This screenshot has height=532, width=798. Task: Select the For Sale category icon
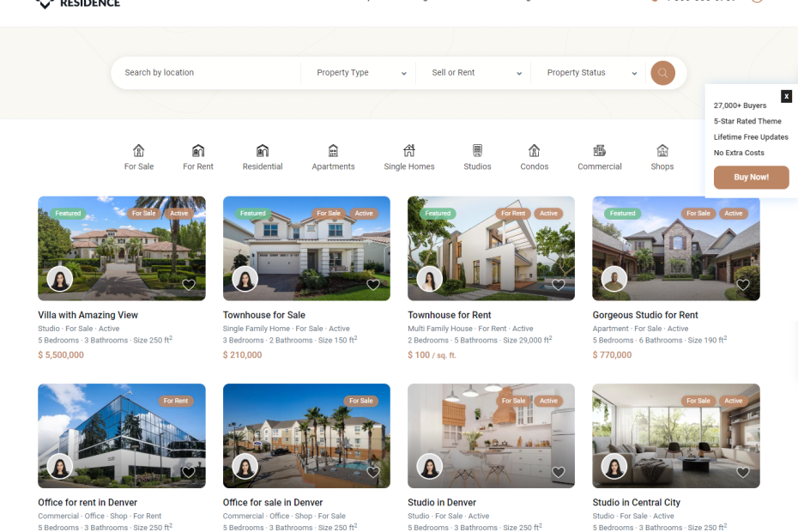pos(138,151)
